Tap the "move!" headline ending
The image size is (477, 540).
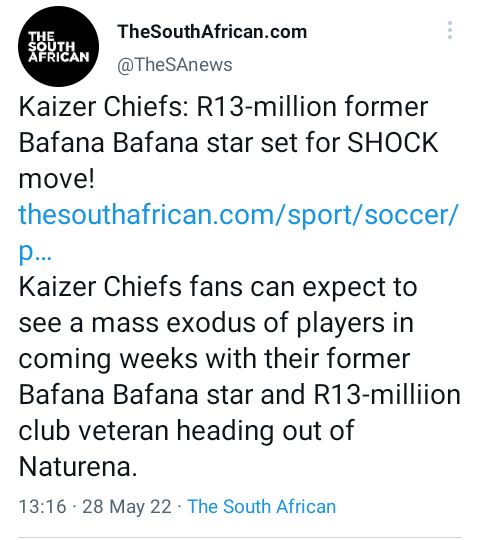[x=56, y=179]
